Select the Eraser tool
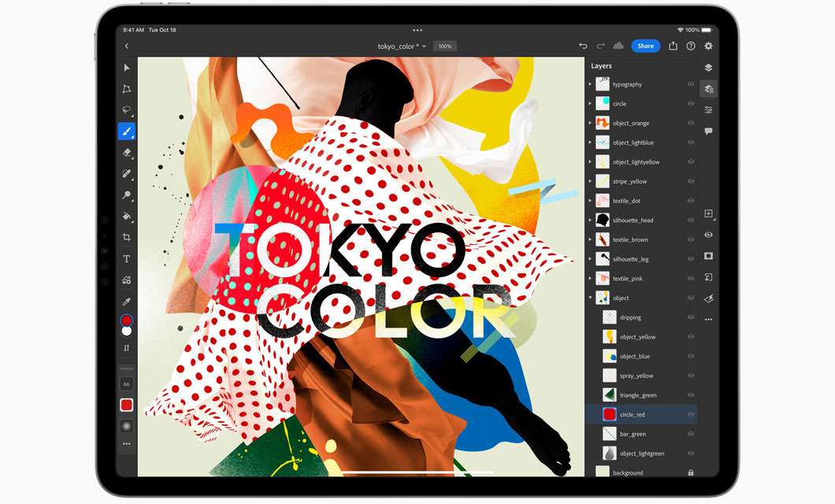The image size is (835, 504). [x=126, y=153]
